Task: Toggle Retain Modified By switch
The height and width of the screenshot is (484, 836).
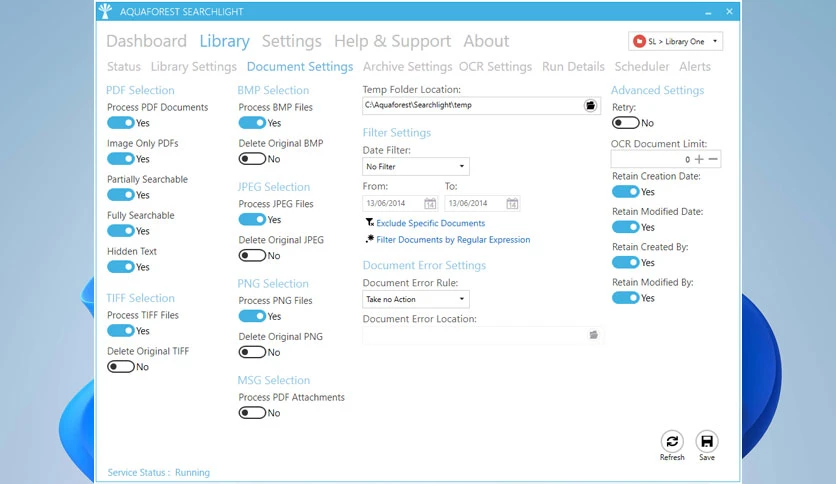Action: (x=625, y=298)
